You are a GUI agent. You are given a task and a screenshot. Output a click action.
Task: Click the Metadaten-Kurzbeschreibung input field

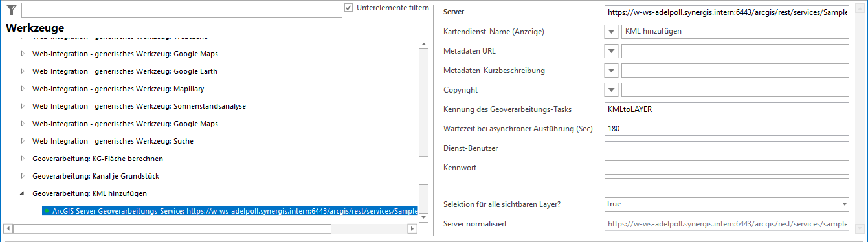coord(735,71)
